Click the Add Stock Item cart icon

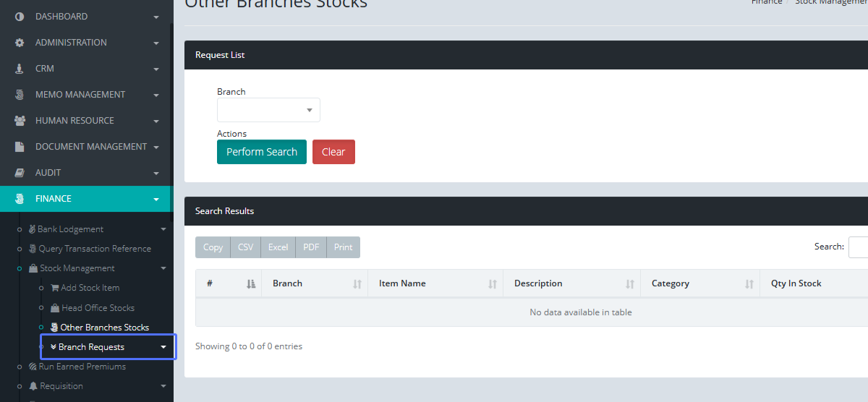[54, 288]
